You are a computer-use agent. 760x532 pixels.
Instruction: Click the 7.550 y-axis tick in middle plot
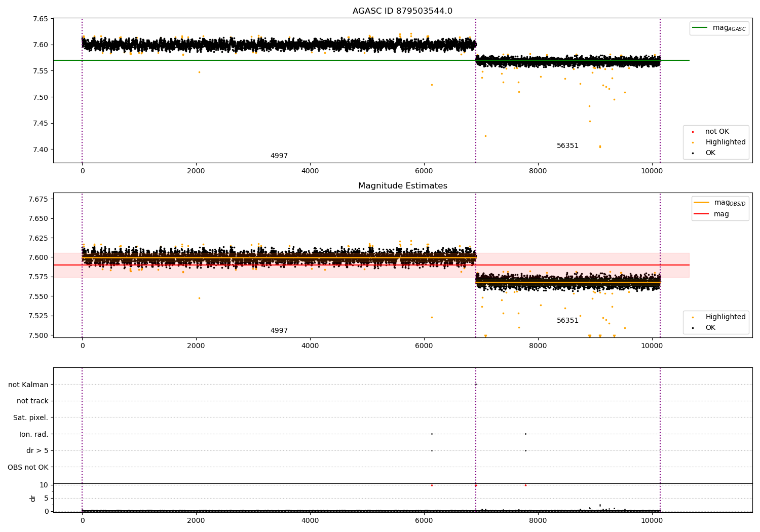[x=38, y=296]
